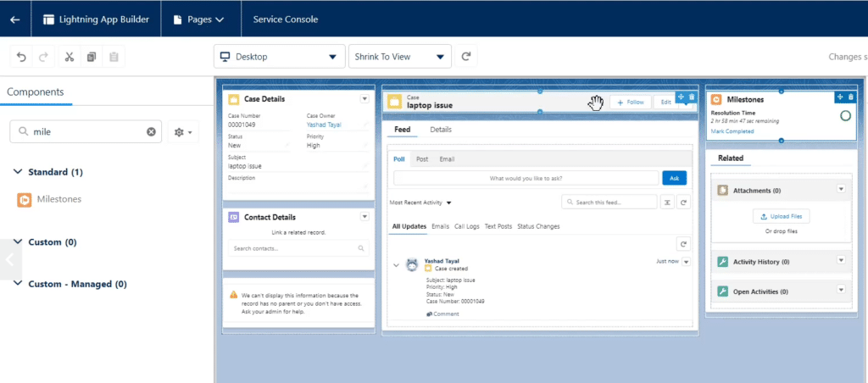Click the feed expand/collapse icon
Image resolution: width=868 pixels, height=383 pixels.
coord(668,203)
